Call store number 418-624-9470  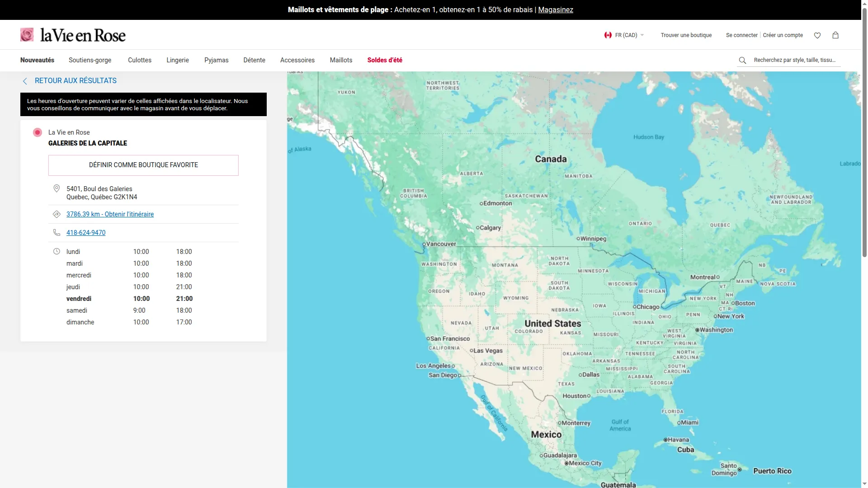coord(86,233)
